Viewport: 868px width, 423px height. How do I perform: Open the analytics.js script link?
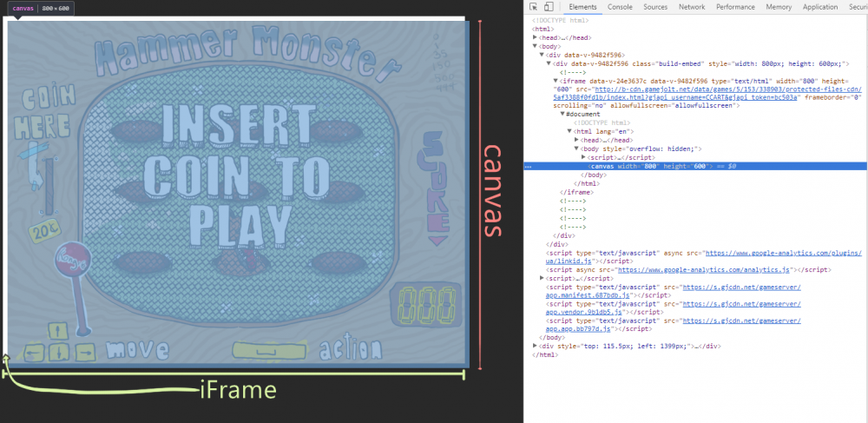click(x=704, y=270)
